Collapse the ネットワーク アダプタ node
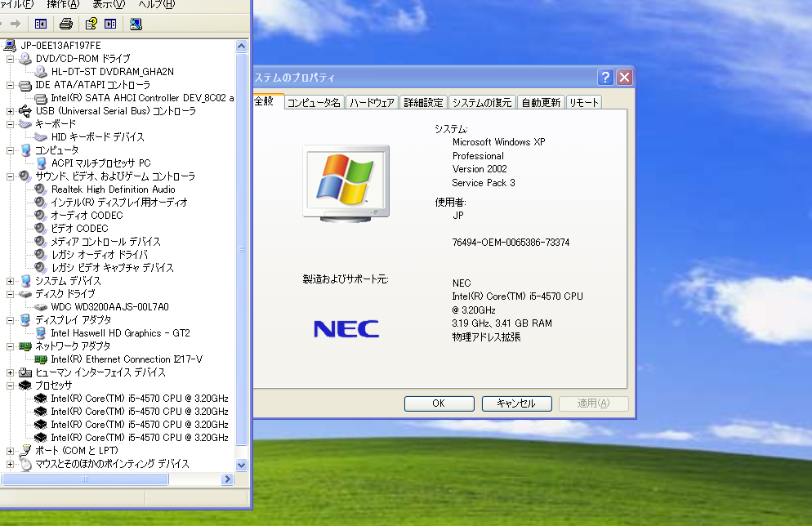This screenshot has width=812, height=526. pos(10,346)
